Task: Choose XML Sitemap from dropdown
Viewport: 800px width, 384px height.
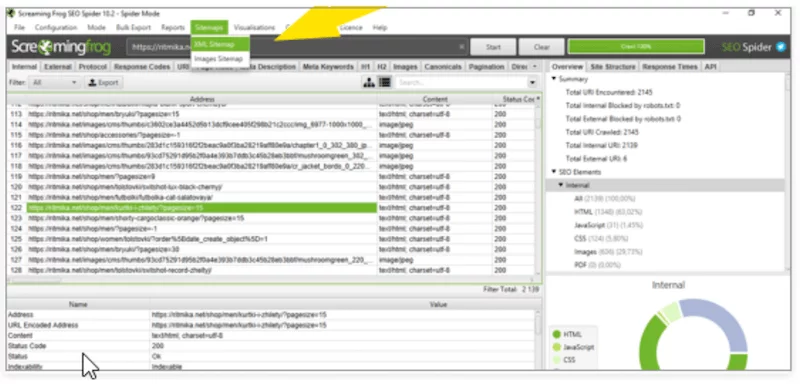Action: pyautogui.click(x=220, y=44)
